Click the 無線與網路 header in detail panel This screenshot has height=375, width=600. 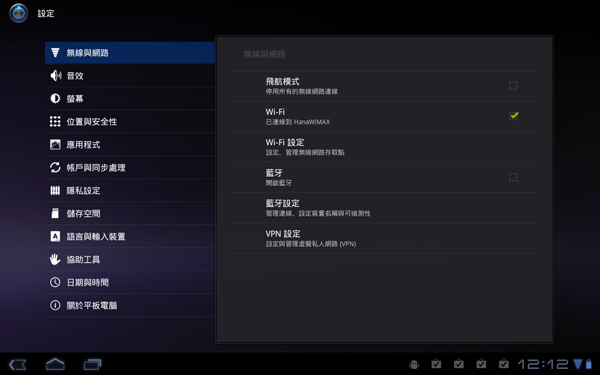264,54
